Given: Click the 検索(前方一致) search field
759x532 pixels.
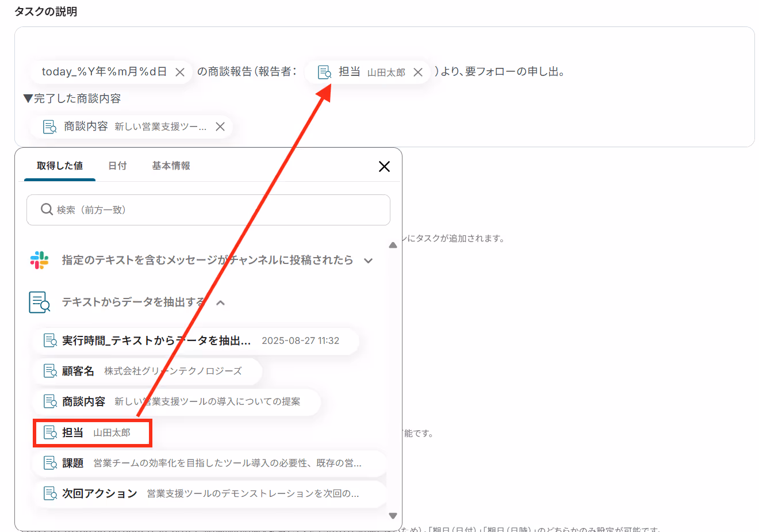Looking at the screenshot, I should tap(208, 210).
